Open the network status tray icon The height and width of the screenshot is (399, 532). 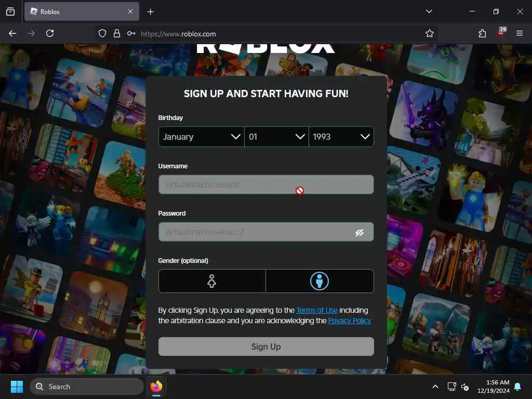click(x=451, y=387)
